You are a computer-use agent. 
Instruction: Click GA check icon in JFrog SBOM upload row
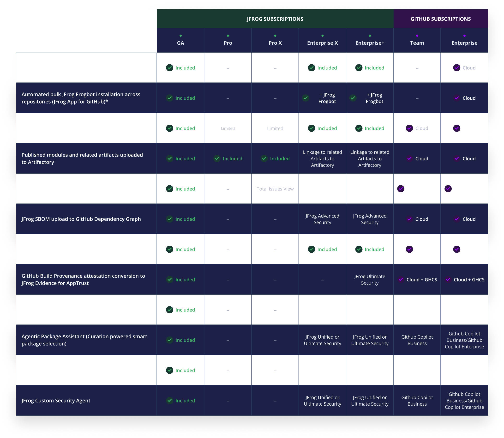(x=169, y=219)
